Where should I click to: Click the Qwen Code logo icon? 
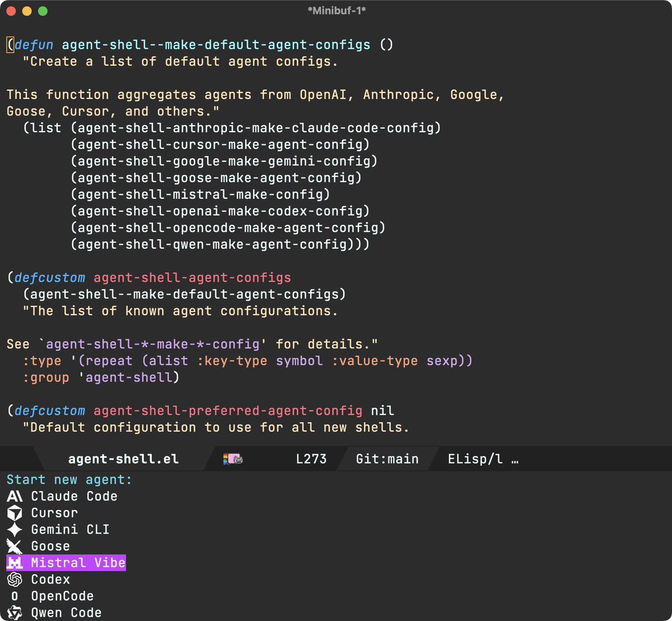pyautogui.click(x=15, y=613)
